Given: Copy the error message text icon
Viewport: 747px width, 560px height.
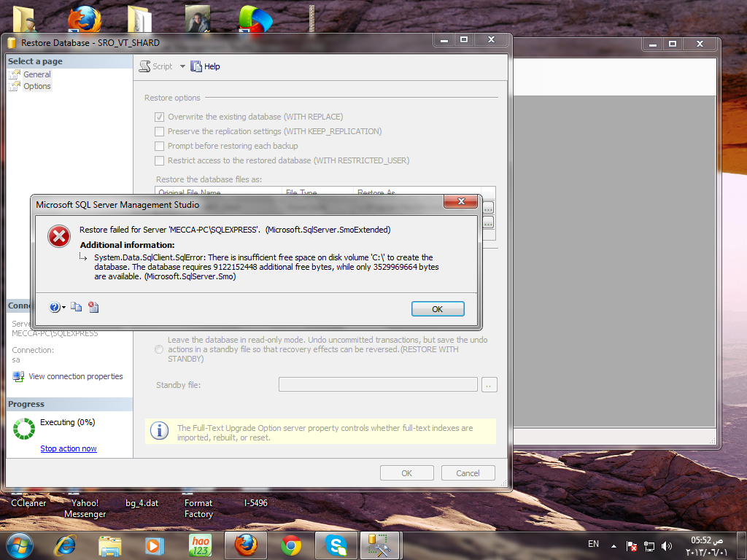Looking at the screenshot, I should click(x=76, y=307).
